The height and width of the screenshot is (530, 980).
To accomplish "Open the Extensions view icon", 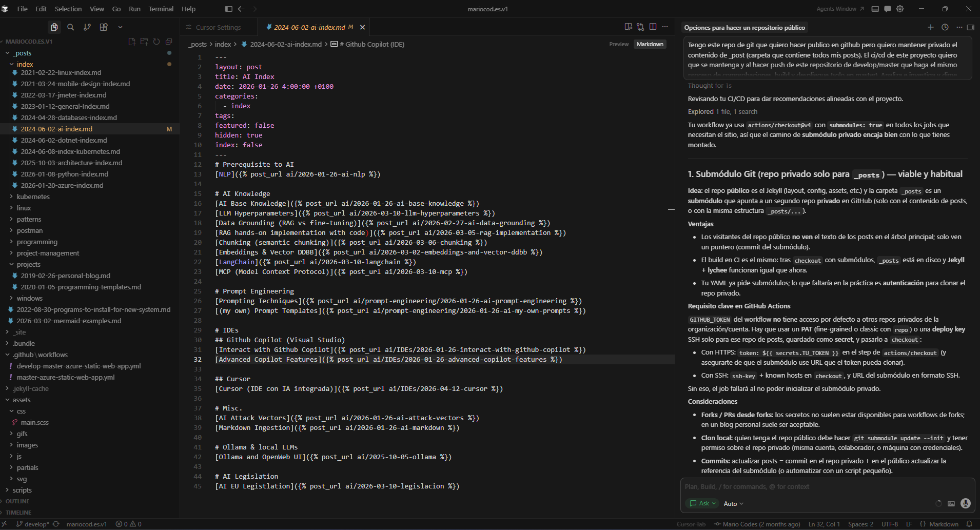I will [x=104, y=27].
